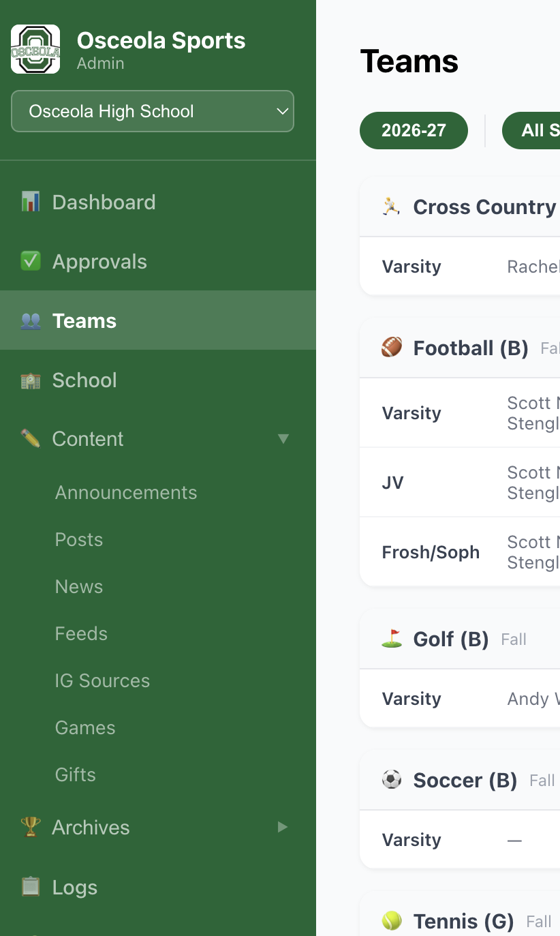Viewport: 560px width, 936px height.
Task: Open the Games submenu item
Action: tap(85, 727)
